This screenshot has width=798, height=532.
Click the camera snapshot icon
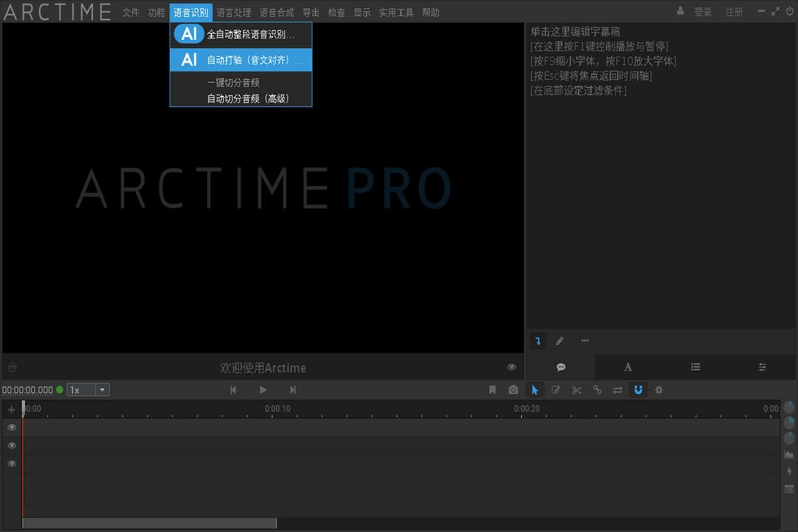(514, 389)
